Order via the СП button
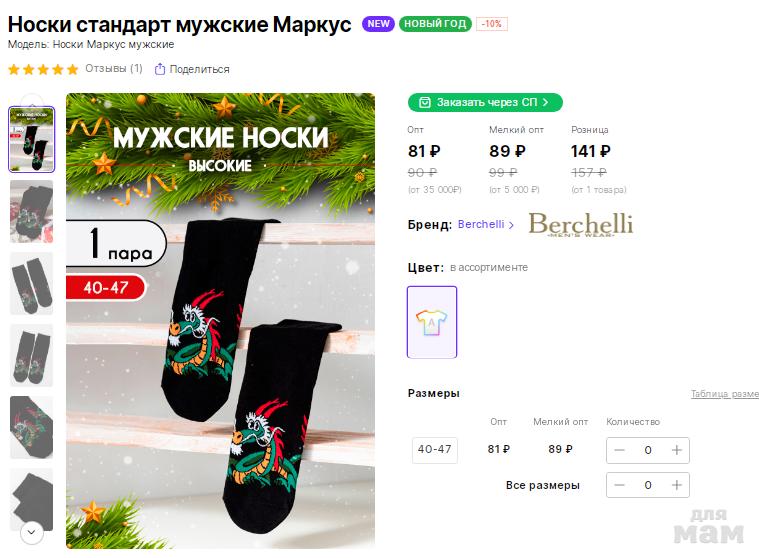This screenshot has width=759, height=558. tap(485, 102)
